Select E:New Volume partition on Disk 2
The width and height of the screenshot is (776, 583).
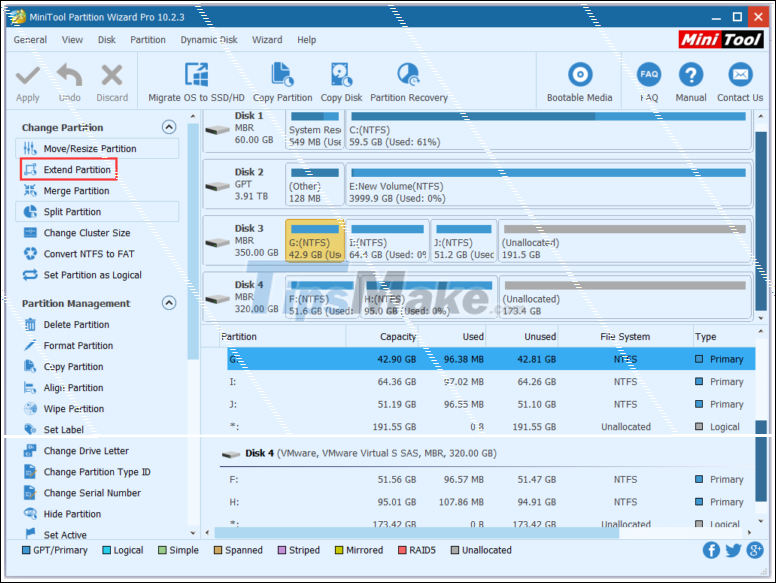[548, 185]
